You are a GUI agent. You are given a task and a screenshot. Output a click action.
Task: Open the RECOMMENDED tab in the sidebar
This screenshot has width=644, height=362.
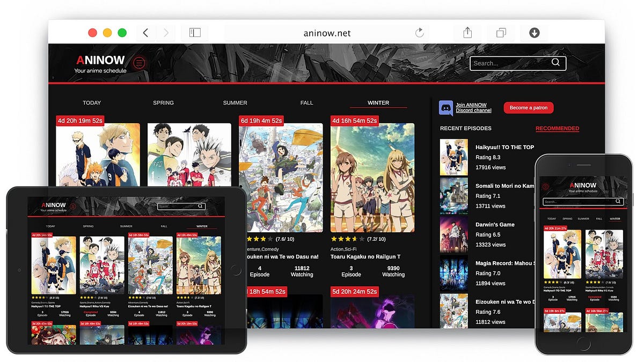point(557,128)
